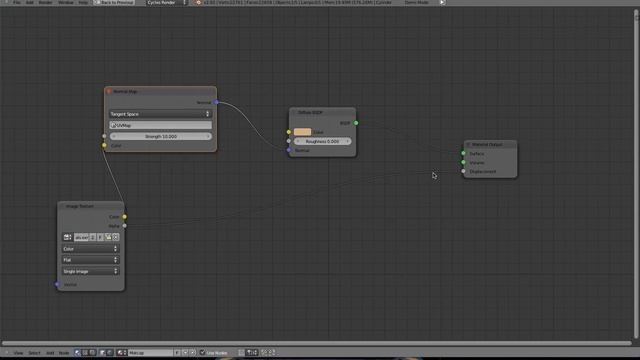Click the Alpha output socket on Image Texture
The width and height of the screenshot is (640, 360).
tap(124, 226)
